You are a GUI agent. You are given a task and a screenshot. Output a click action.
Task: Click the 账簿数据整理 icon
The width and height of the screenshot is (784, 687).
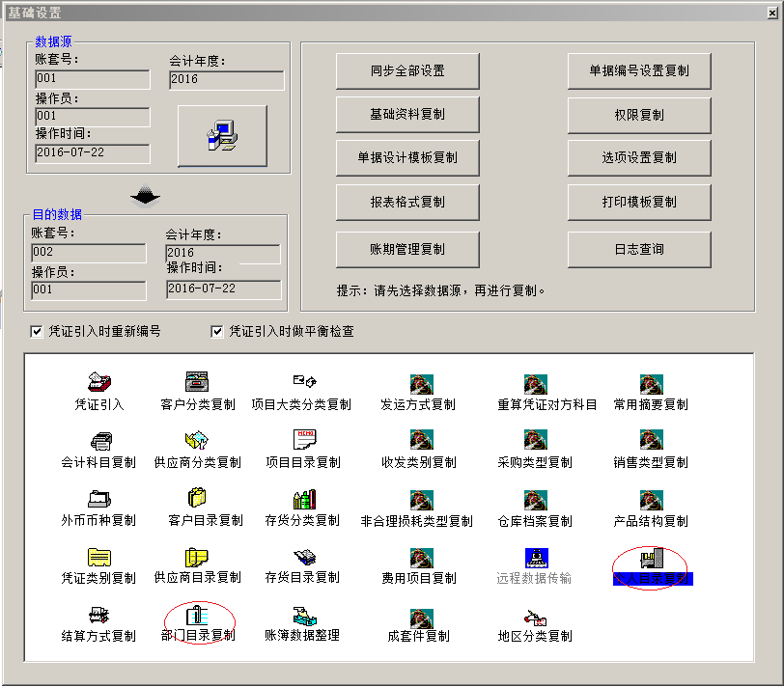click(x=303, y=615)
